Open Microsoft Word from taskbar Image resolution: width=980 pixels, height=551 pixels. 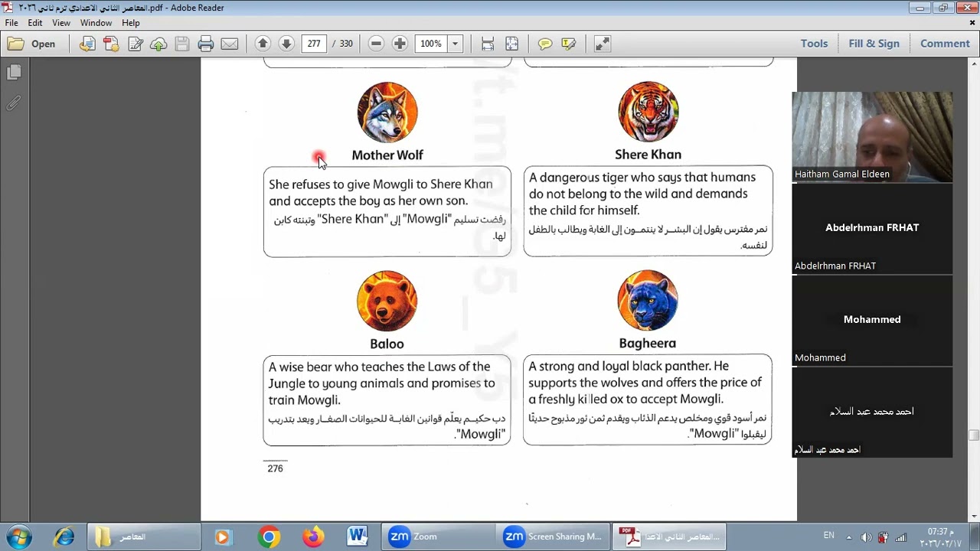pyautogui.click(x=358, y=537)
